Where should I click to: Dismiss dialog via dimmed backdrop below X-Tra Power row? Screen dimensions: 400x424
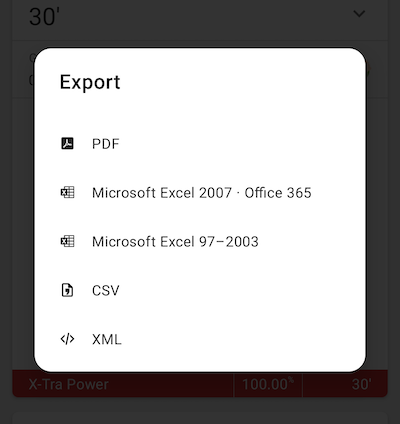point(200,404)
